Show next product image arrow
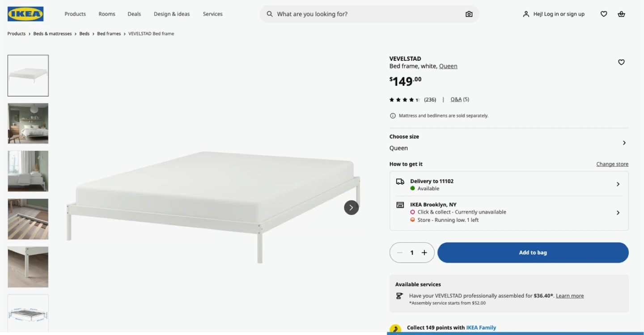 [351, 208]
